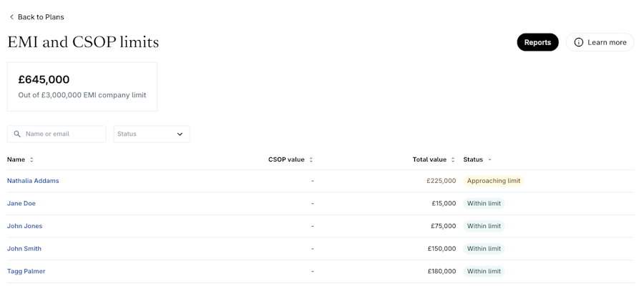Click the search magnifier icon
This screenshot has width=644, height=291.
tap(17, 134)
